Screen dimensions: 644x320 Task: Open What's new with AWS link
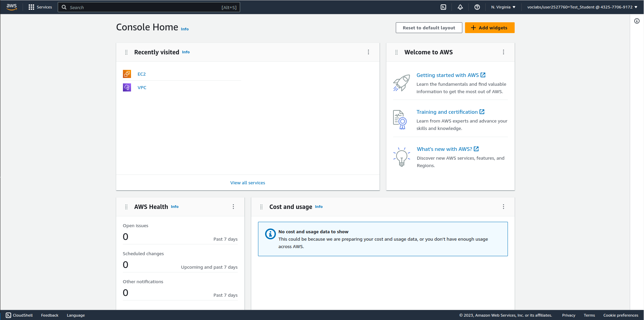click(x=448, y=149)
